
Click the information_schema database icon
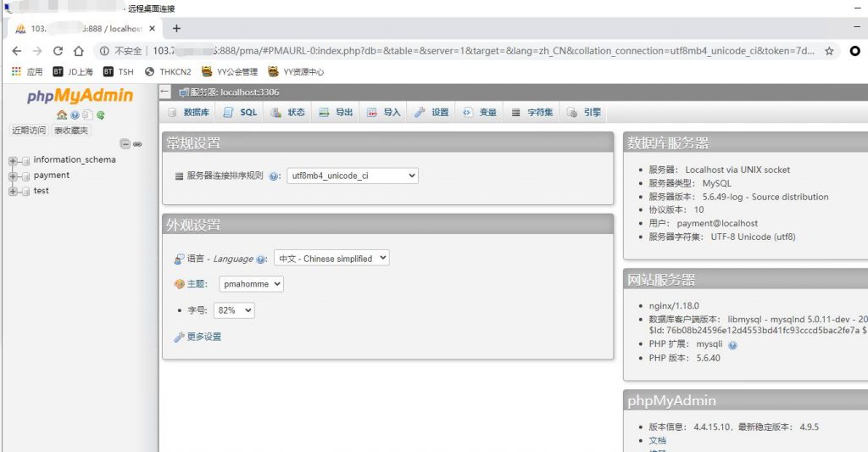pyautogui.click(x=25, y=161)
